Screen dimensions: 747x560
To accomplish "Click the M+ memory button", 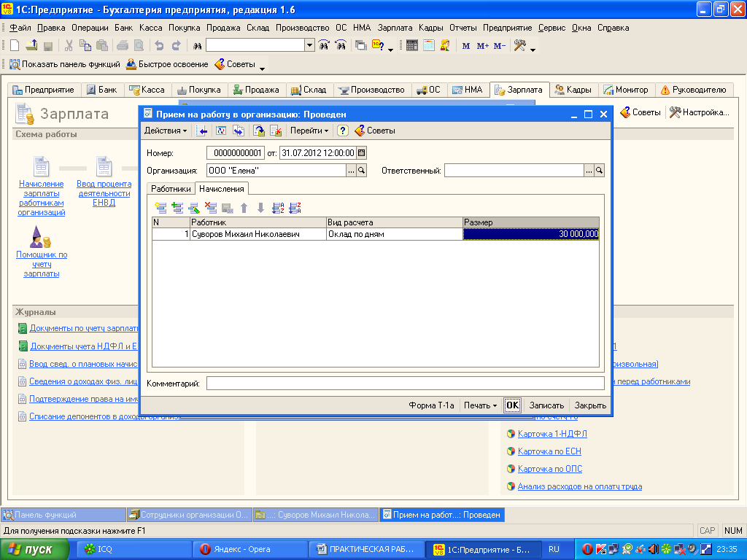I will click(x=483, y=46).
